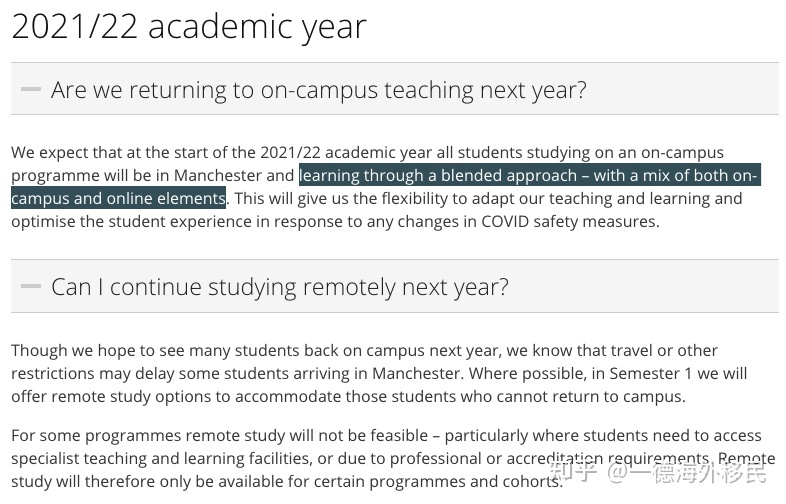Click the '2021/22 academic year' heading
This screenshot has width=786, height=504.
[x=189, y=27]
